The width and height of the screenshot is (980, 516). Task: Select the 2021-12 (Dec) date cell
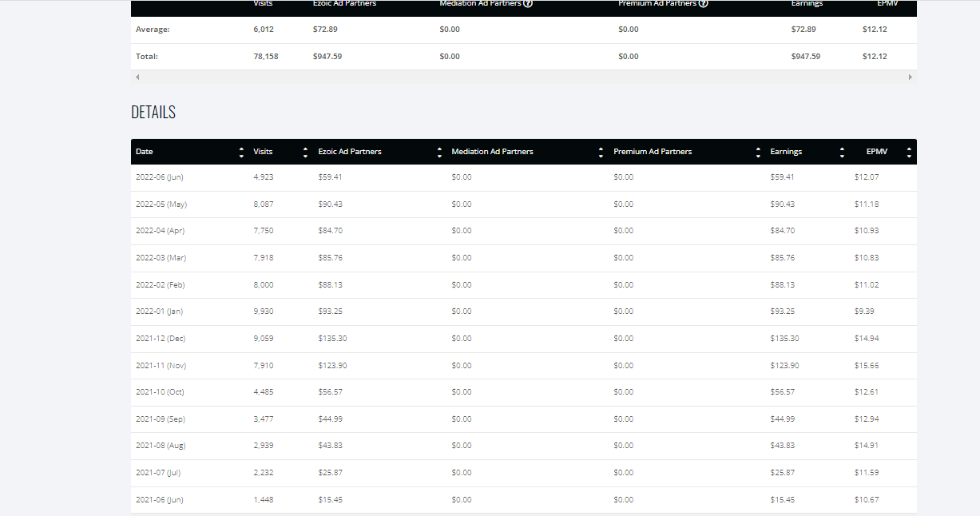click(161, 339)
